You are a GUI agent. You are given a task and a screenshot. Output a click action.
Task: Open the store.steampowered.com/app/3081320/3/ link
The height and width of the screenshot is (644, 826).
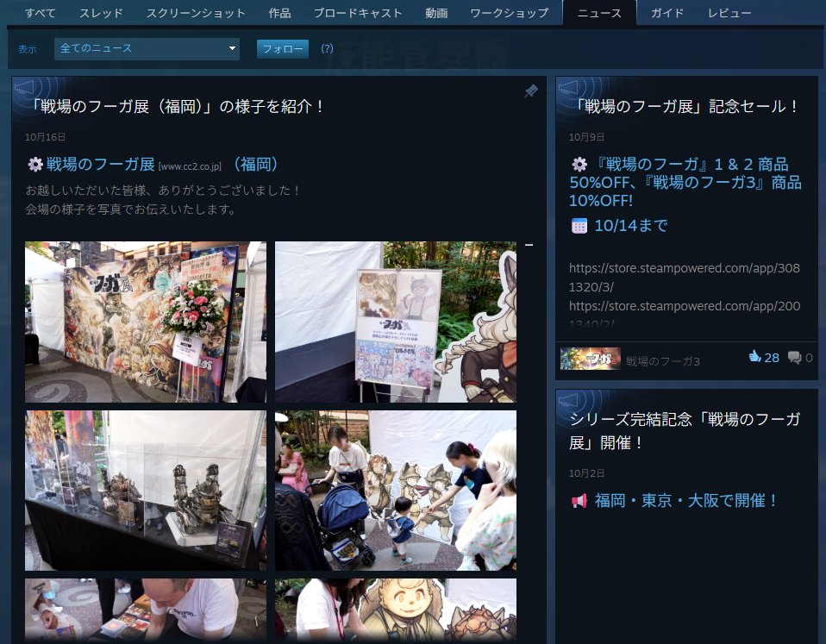pos(685,278)
